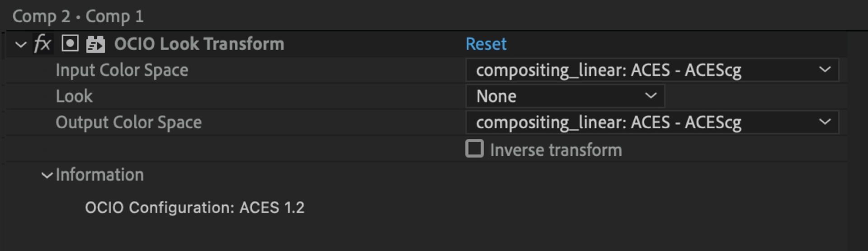The height and width of the screenshot is (251, 868).
Task: Click the Inverse transform label text
Action: [x=556, y=150]
